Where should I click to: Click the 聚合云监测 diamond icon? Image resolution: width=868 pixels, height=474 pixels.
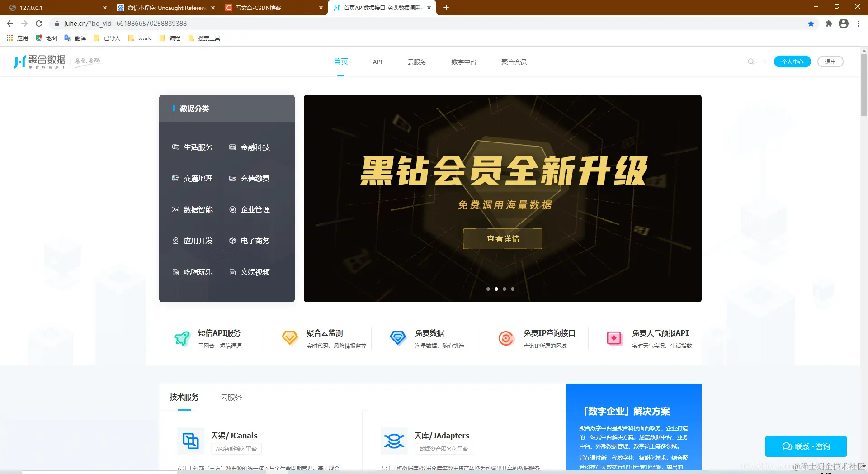click(x=290, y=338)
